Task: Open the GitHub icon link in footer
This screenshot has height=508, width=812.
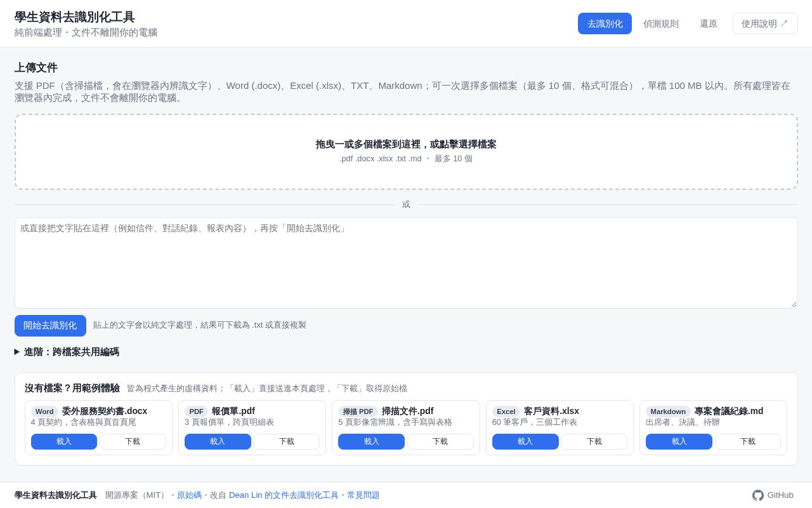Action: point(772,495)
